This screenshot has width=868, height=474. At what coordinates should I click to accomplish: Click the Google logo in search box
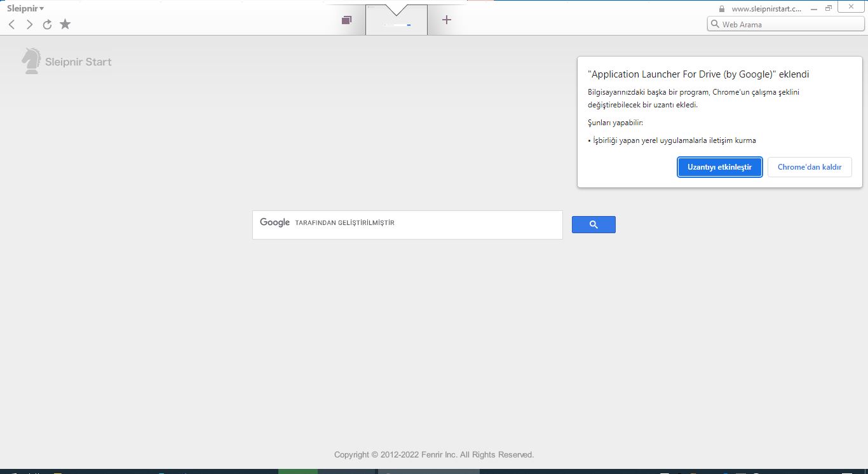click(275, 222)
